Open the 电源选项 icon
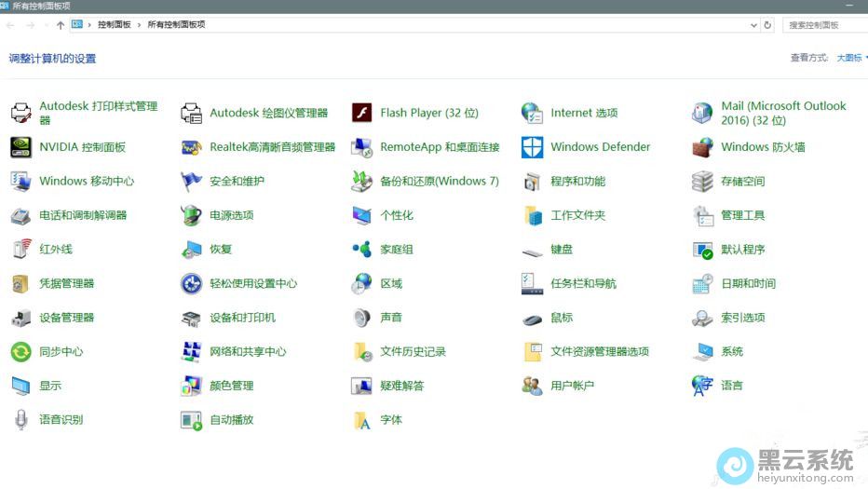Image resolution: width=868 pixels, height=489 pixels. [191, 215]
